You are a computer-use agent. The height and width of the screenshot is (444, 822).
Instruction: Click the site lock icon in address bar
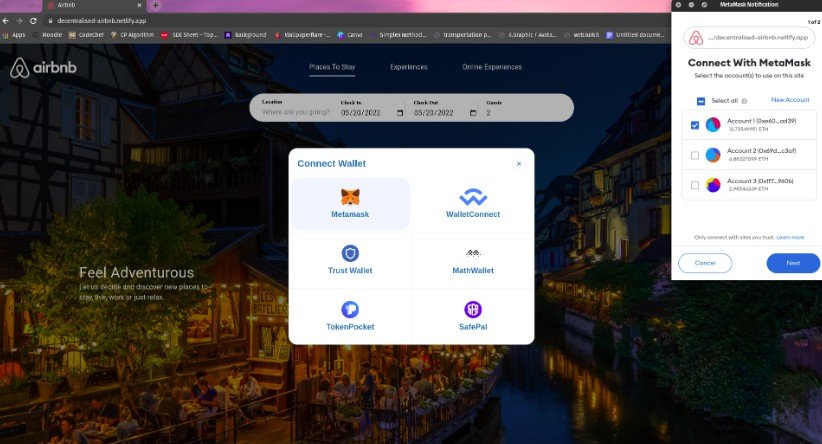(50, 21)
